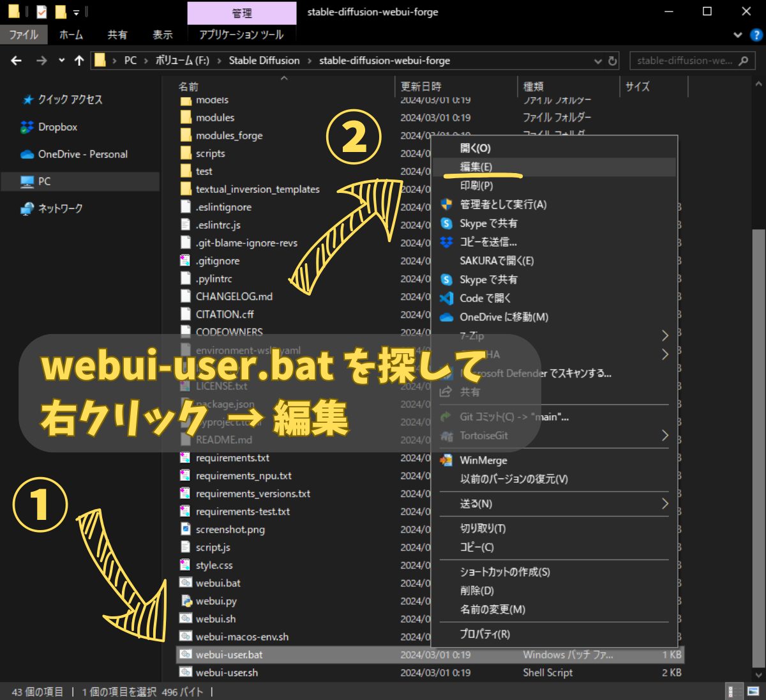Click the Skype share icon in context menu

[x=447, y=224]
